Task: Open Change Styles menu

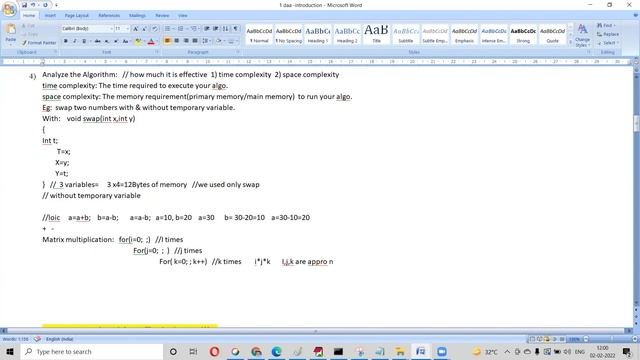Action: (x=582, y=36)
